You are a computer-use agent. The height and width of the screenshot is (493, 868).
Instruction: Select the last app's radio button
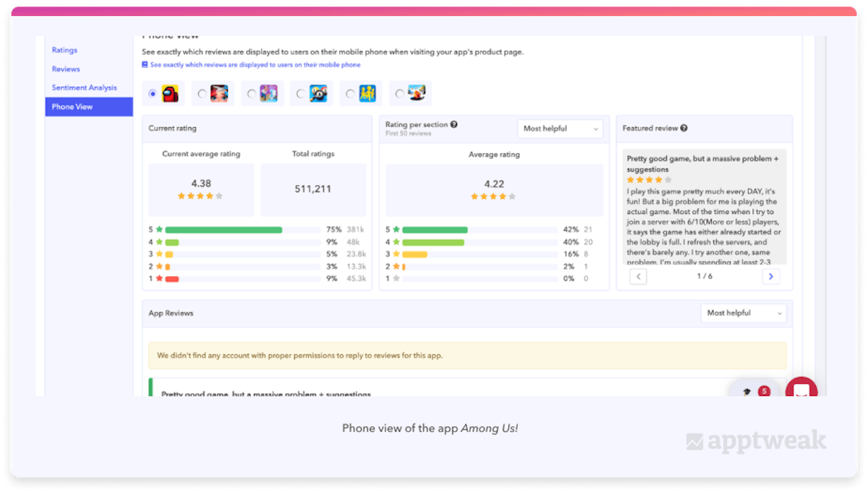coord(399,94)
